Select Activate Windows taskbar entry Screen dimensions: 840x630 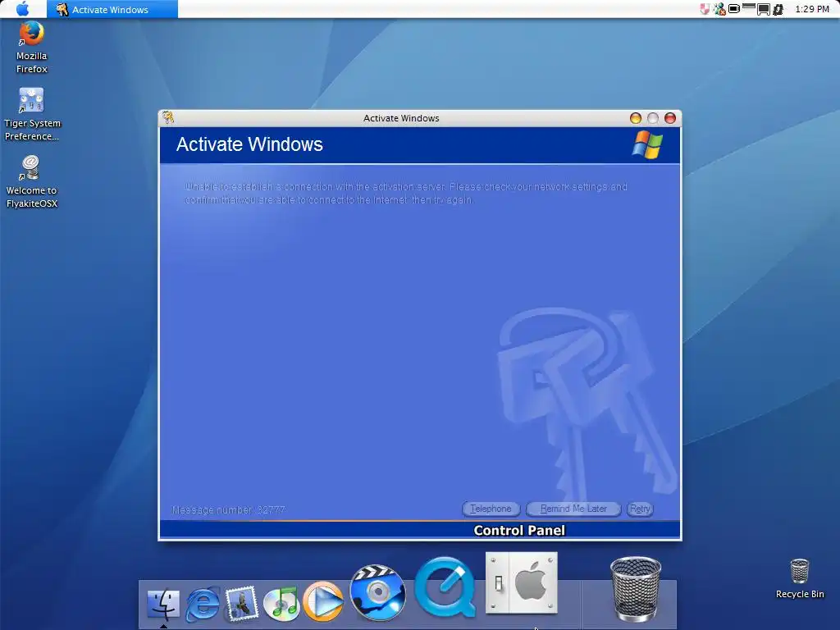click(x=112, y=9)
